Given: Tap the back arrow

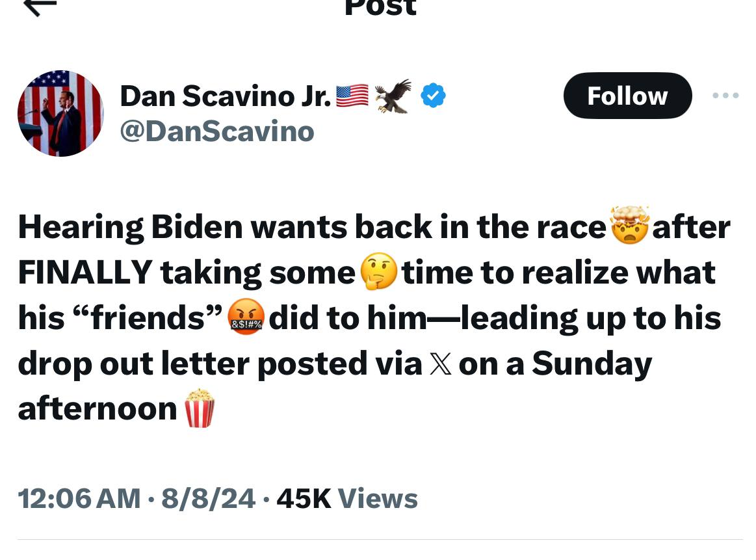Looking at the screenshot, I should click(40, 7).
